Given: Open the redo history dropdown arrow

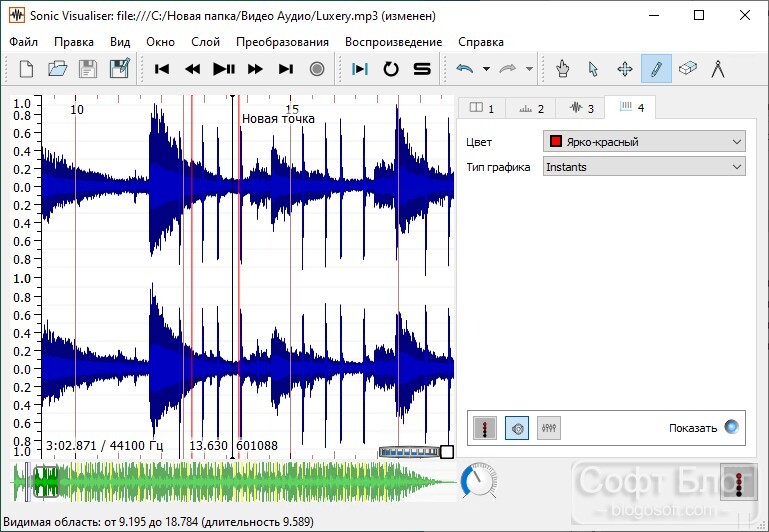Looking at the screenshot, I should click(529, 69).
